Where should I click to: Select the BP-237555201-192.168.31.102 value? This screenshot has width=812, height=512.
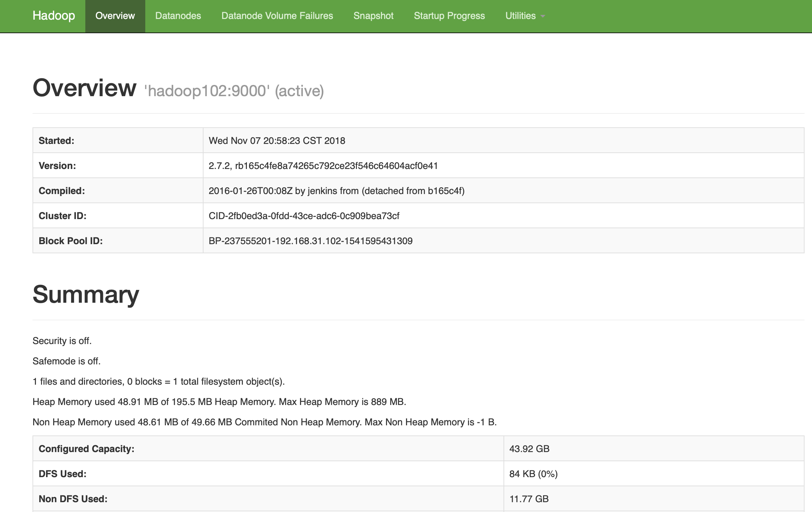[x=311, y=241]
